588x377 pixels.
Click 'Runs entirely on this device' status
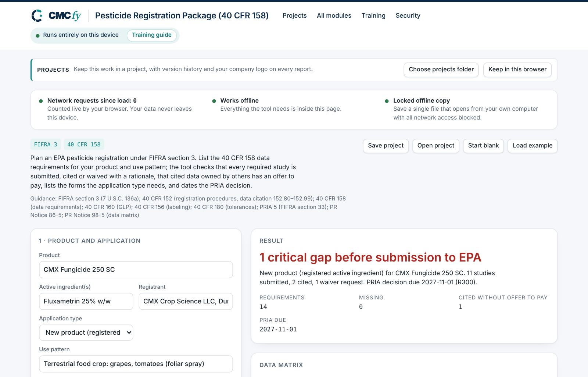pyautogui.click(x=81, y=35)
